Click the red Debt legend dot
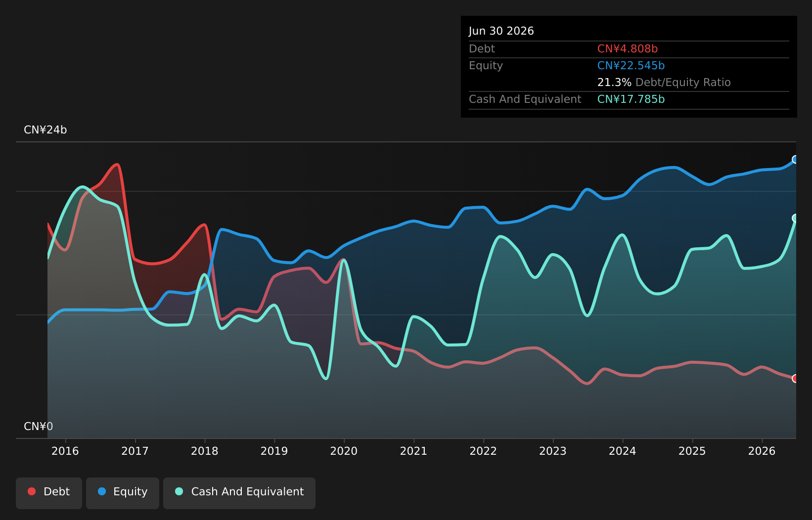 (32, 491)
